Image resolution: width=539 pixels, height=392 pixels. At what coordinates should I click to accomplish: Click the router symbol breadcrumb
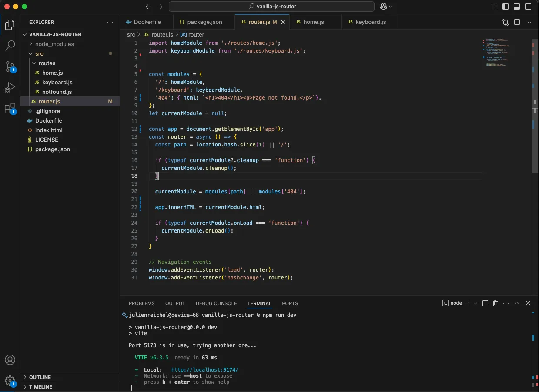[192, 34]
